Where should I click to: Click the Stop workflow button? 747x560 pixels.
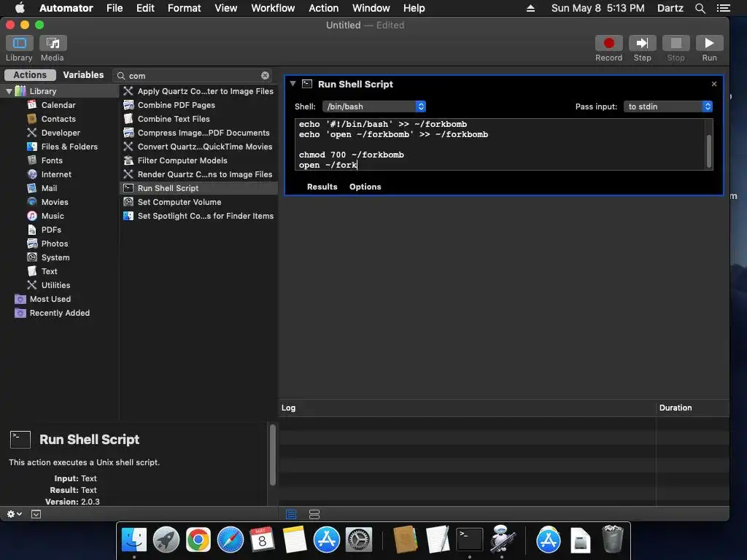click(x=676, y=43)
